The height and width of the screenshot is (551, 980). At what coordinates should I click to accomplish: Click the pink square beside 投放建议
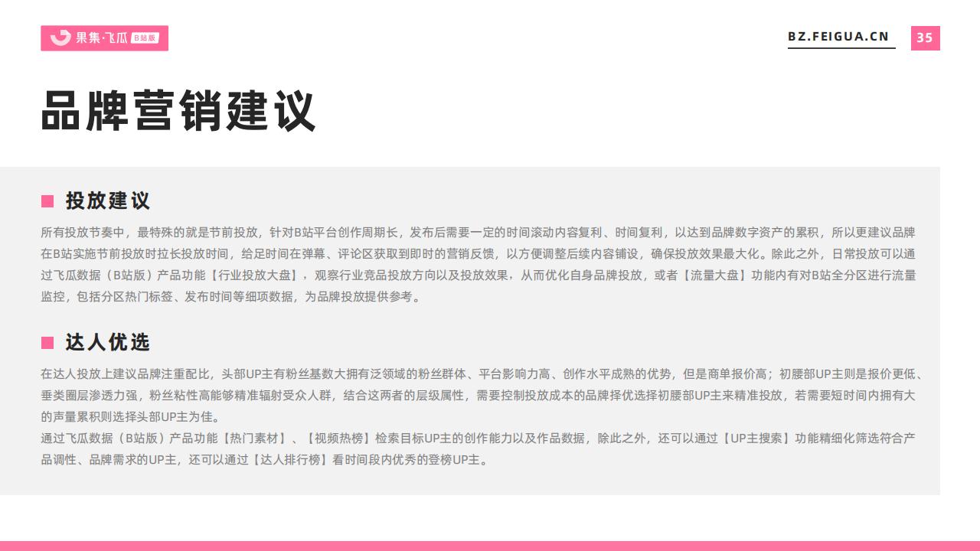tap(47, 201)
